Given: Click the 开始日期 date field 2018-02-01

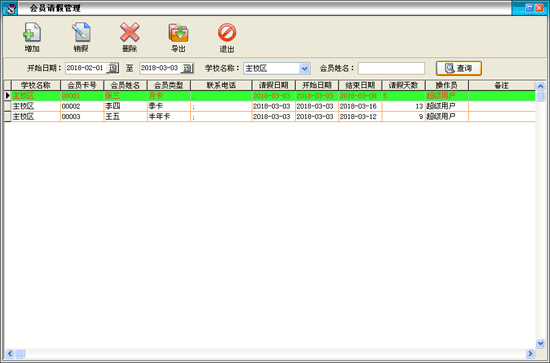Looking at the screenshot, I should tap(86, 68).
